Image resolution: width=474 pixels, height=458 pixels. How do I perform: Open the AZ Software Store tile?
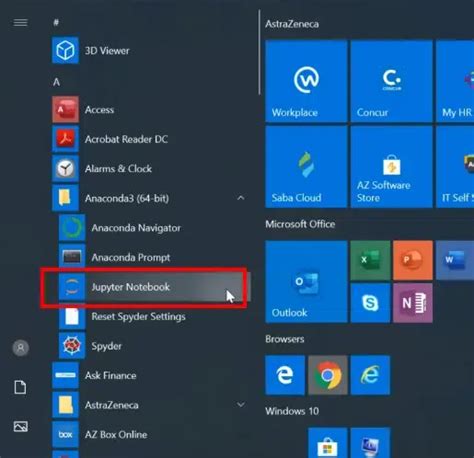(x=392, y=167)
